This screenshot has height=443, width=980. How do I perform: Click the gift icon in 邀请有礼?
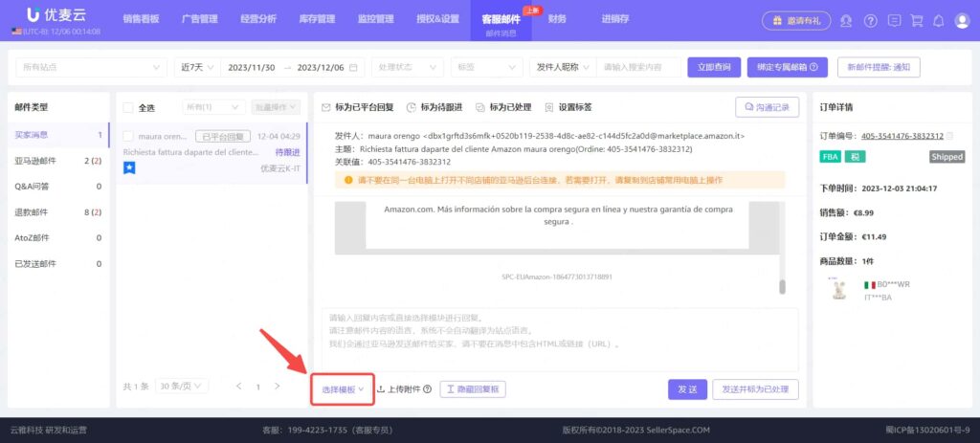point(777,21)
